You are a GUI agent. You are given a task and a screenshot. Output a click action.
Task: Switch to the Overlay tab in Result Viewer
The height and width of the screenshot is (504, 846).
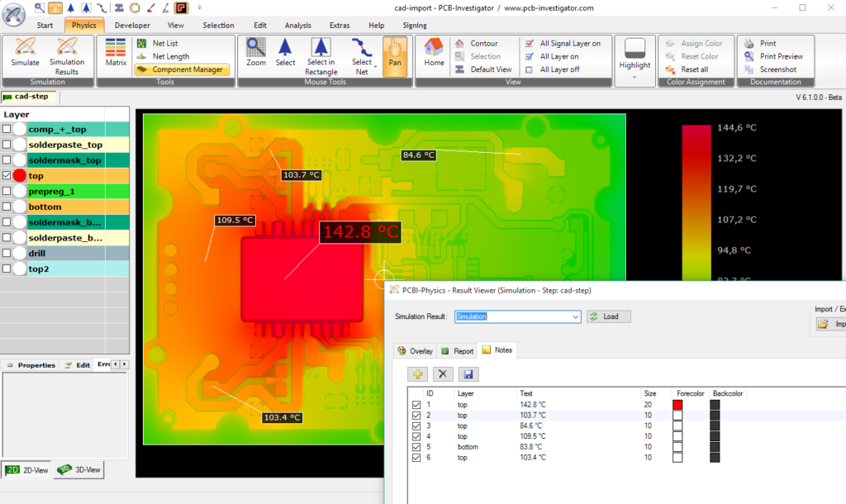coord(416,351)
